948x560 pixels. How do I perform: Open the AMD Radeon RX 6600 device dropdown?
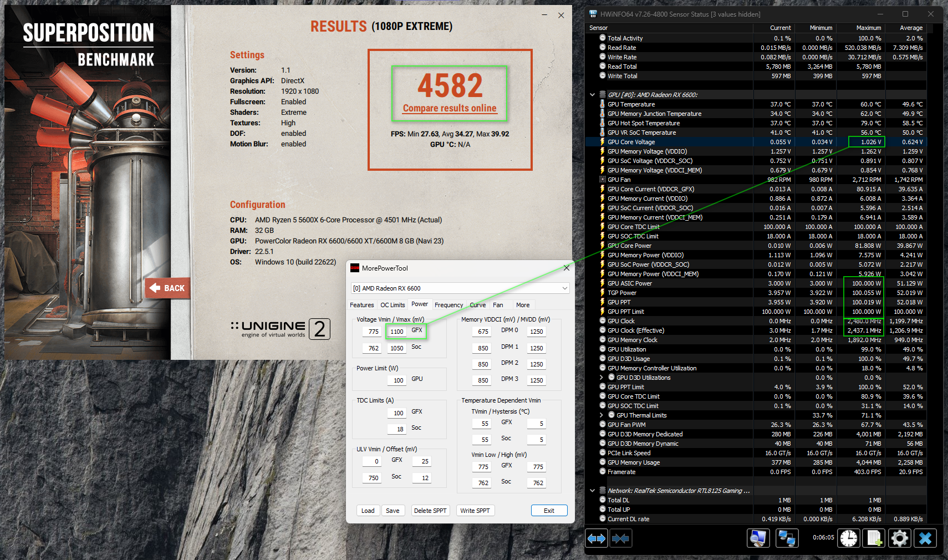[460, 288]
